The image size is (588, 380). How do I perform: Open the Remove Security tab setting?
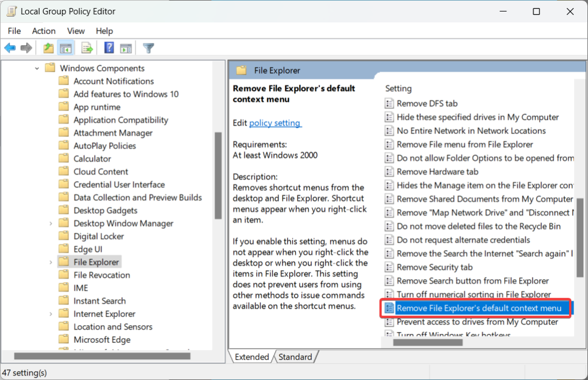(x=435, y=267)
